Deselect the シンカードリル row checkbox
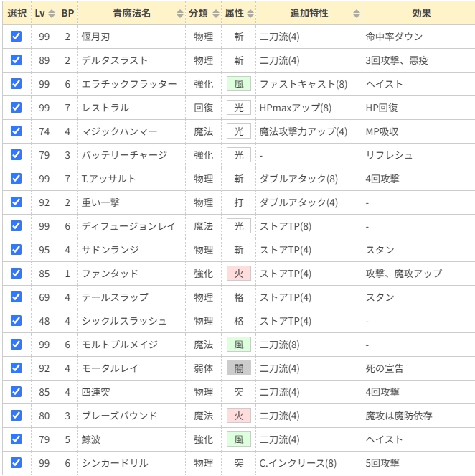475x476 pixels. click(17, 463)
